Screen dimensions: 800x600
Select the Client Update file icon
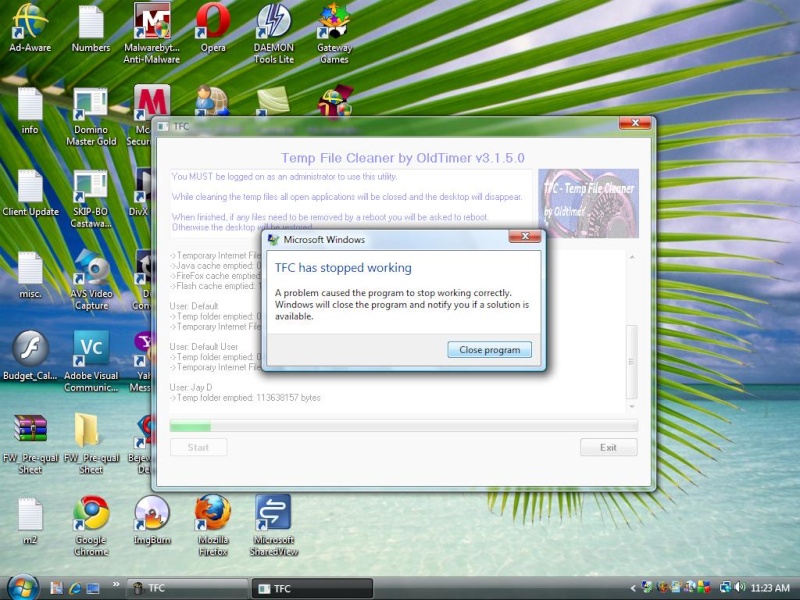[30, 193]
